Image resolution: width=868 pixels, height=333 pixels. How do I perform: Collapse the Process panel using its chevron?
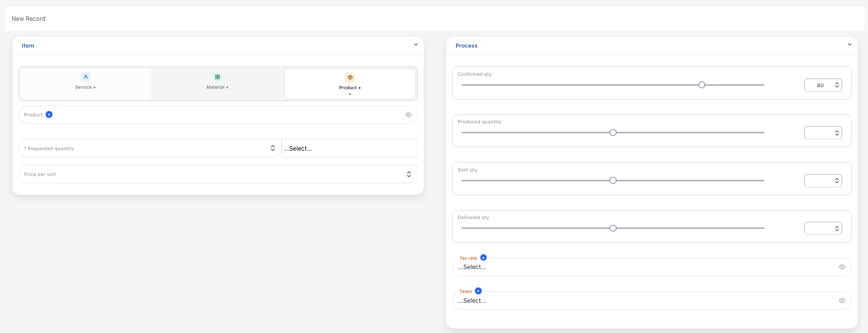click(x=850, y=45)
